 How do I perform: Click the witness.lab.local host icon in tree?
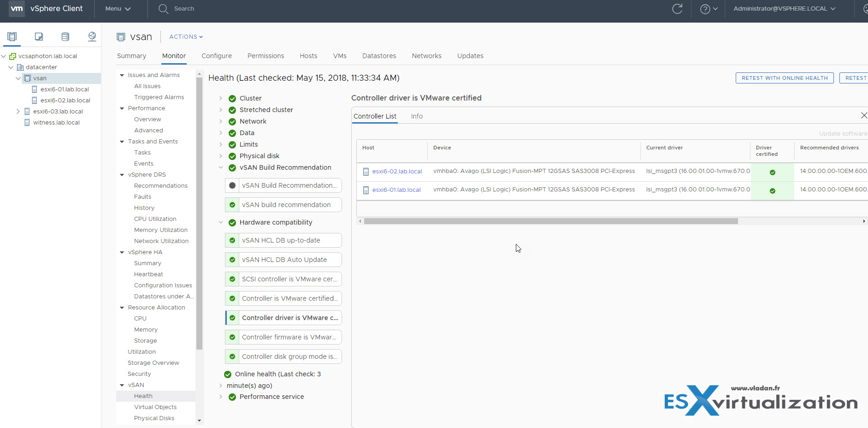(x=27, y=122)
